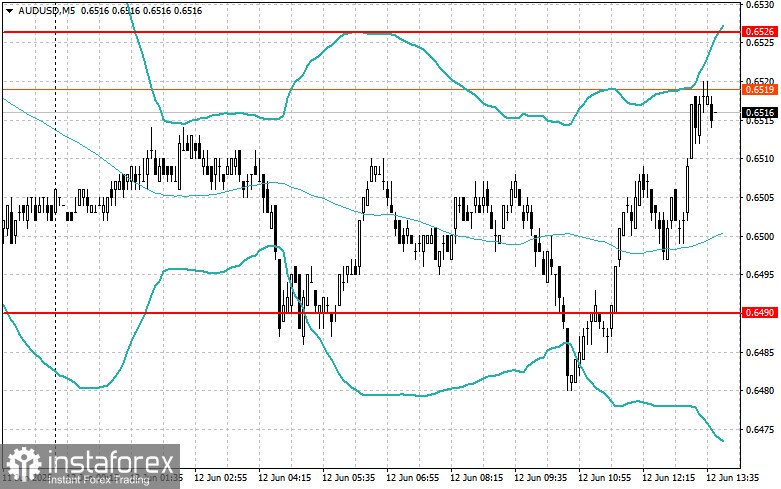Viewport: 781px width, 489px height.
Task: Select the 0.6490 red price level label
Action: click(760, 313)
